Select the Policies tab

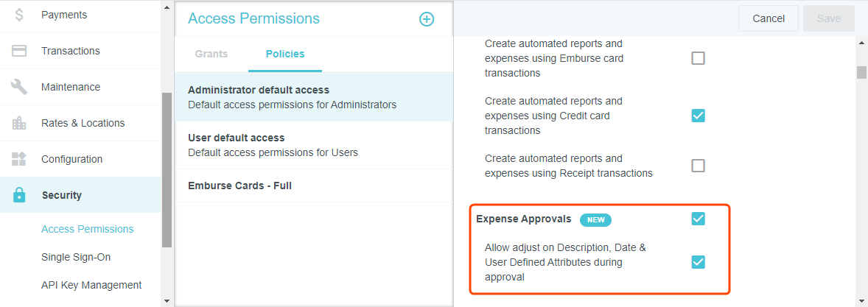click(x=285, y=54)
